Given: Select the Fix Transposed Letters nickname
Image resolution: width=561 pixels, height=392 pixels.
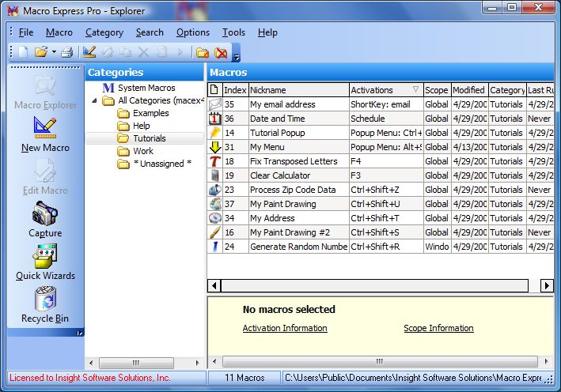Looking at the screenshot, I should coord(294,161).
